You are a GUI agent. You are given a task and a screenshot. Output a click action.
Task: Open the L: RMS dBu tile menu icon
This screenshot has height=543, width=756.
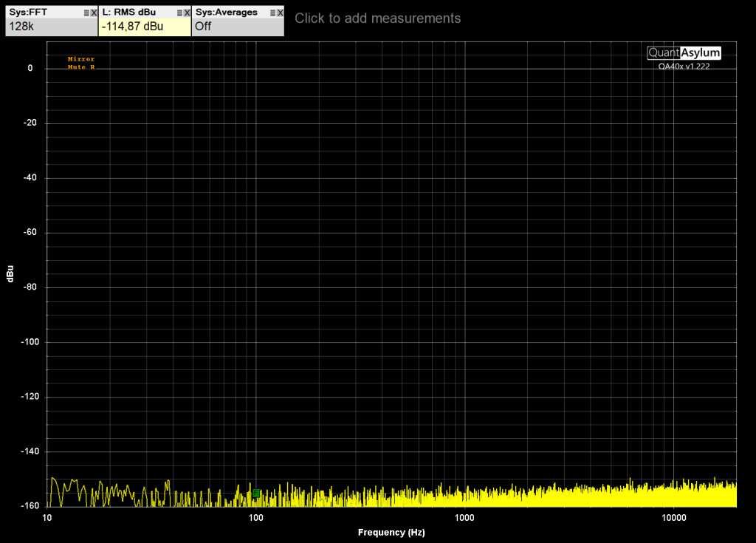[179, 13]
